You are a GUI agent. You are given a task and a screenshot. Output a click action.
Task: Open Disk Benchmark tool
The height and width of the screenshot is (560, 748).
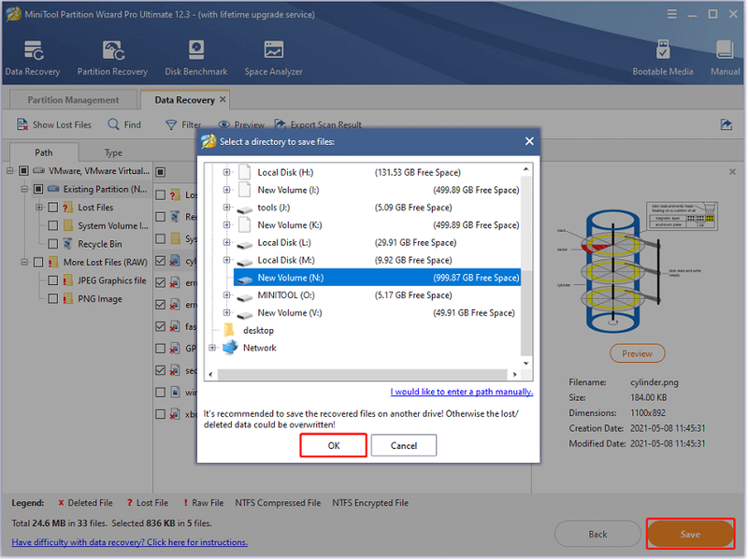click(196, 50)
